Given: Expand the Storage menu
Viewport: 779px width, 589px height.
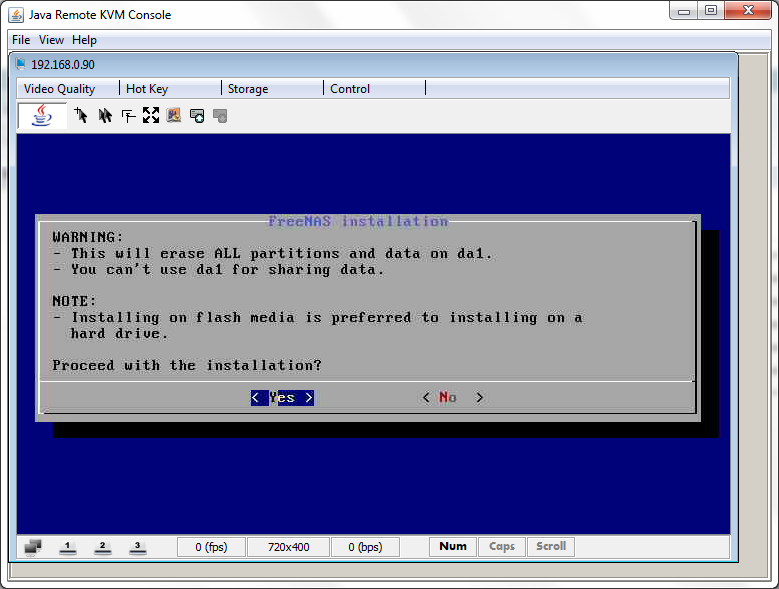Looking at the screenshot, I should pyautogui.click(x=248, y=89).
